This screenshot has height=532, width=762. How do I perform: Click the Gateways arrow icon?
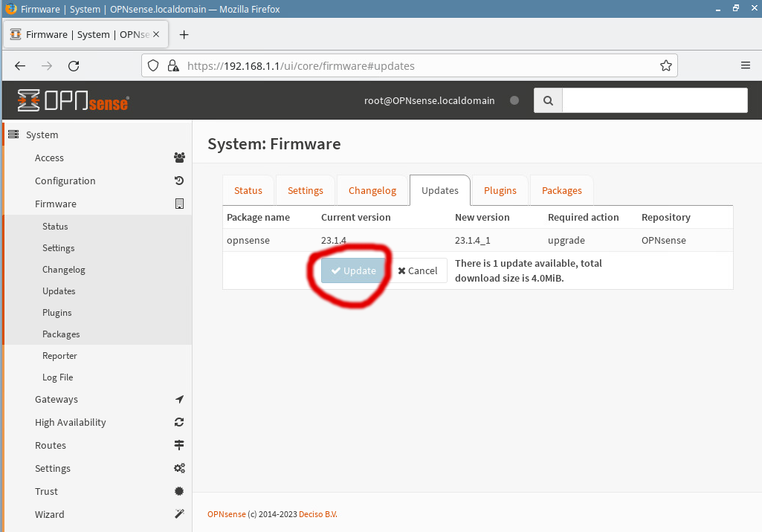tap(179, 399)
